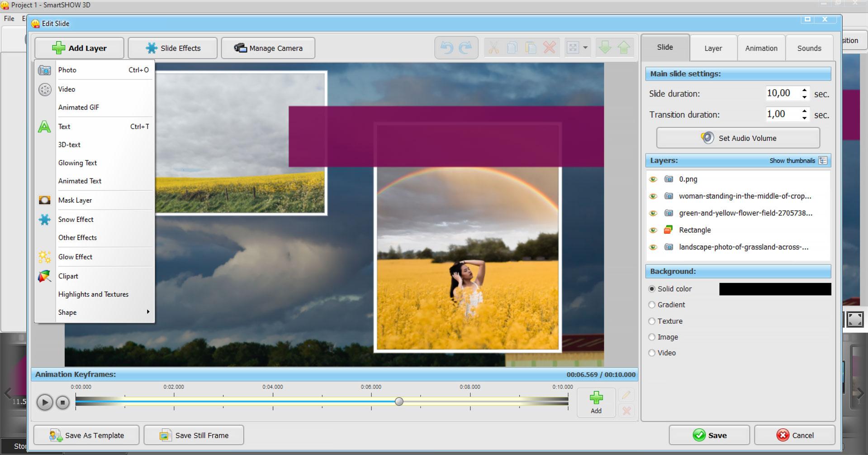
Task: Open Slide Effects
Action: (x=172, y=48)
